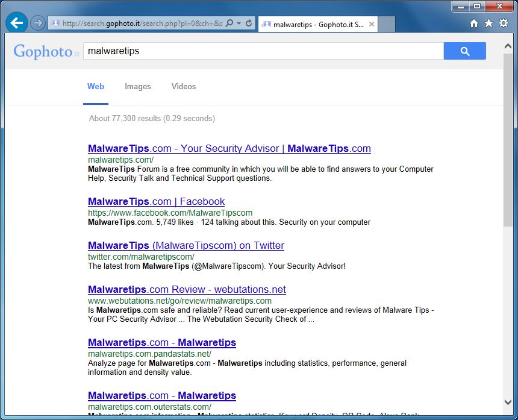This screenshot has height=420, width=518.
Task: Open a new blank tab
Action: pos(387,25)
